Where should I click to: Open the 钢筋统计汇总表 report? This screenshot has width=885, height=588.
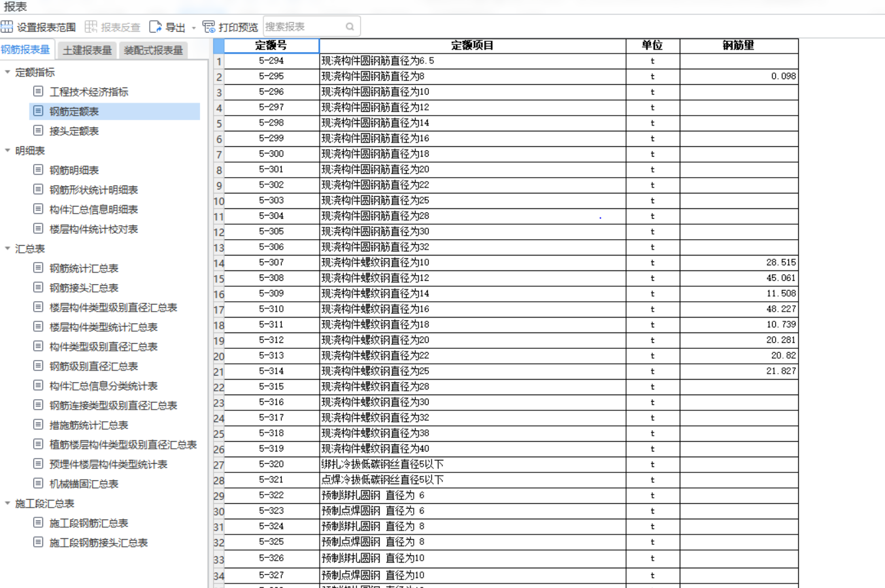point(84,269)
